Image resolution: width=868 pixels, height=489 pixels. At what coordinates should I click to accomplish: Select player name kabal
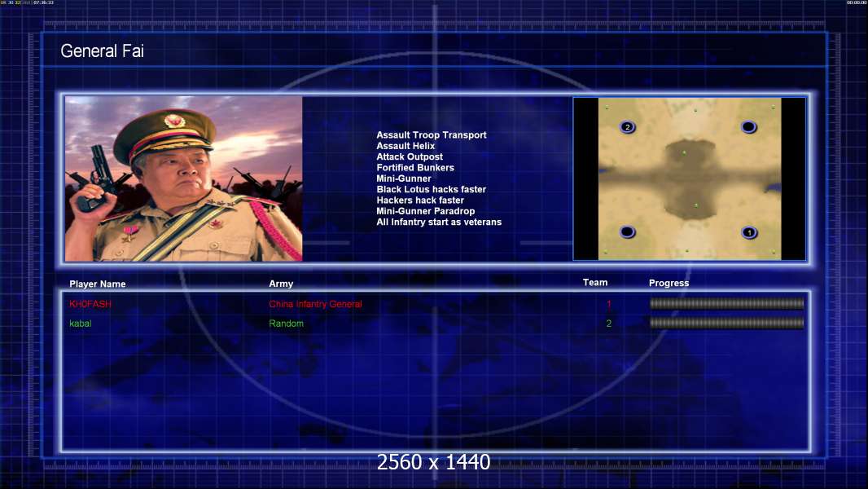81,324
